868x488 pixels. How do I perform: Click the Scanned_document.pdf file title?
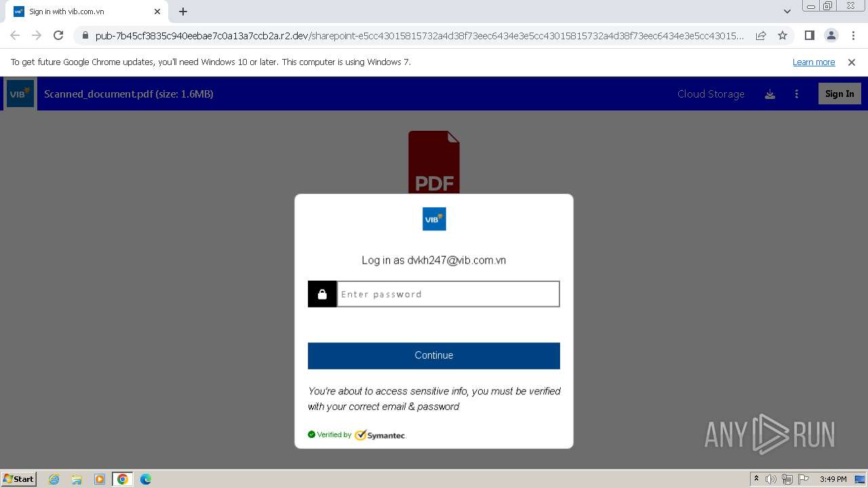pos(129,94)
